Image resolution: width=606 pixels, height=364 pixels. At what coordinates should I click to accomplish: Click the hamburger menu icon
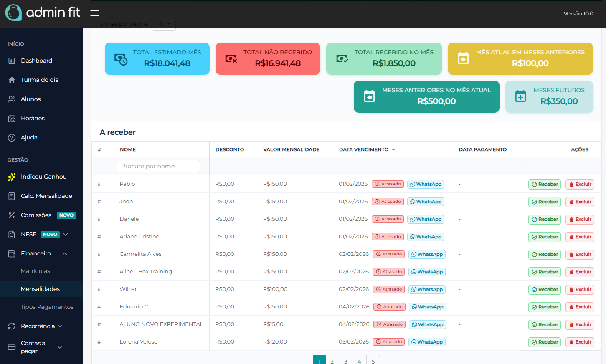click(95, 13)
